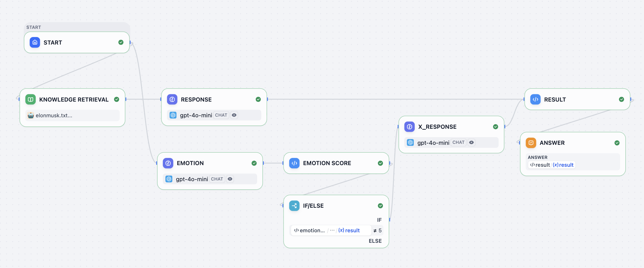
Task: Click the EMOTION SCORE code icon
Action: pyautogui.click(x=294, y=163)
